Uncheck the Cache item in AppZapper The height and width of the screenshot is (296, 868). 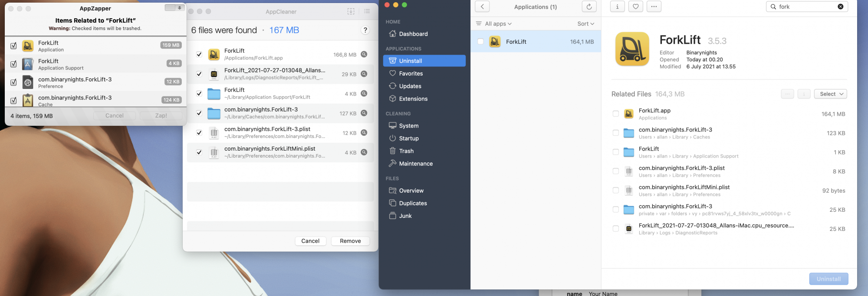13,100
